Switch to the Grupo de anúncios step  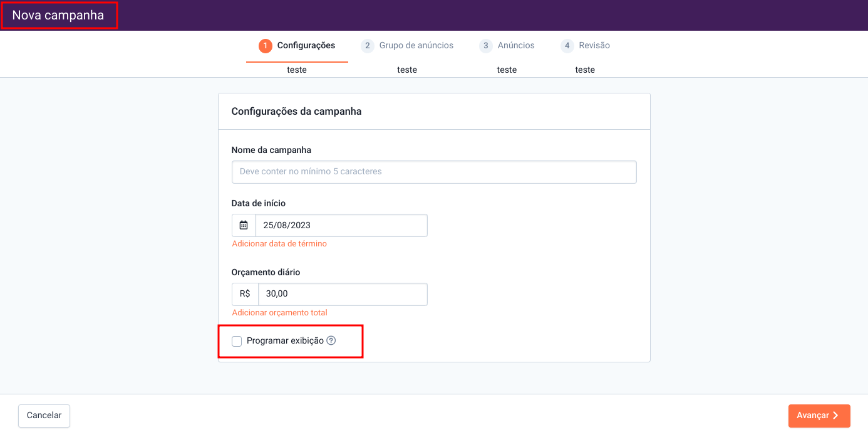pos(416,46)
